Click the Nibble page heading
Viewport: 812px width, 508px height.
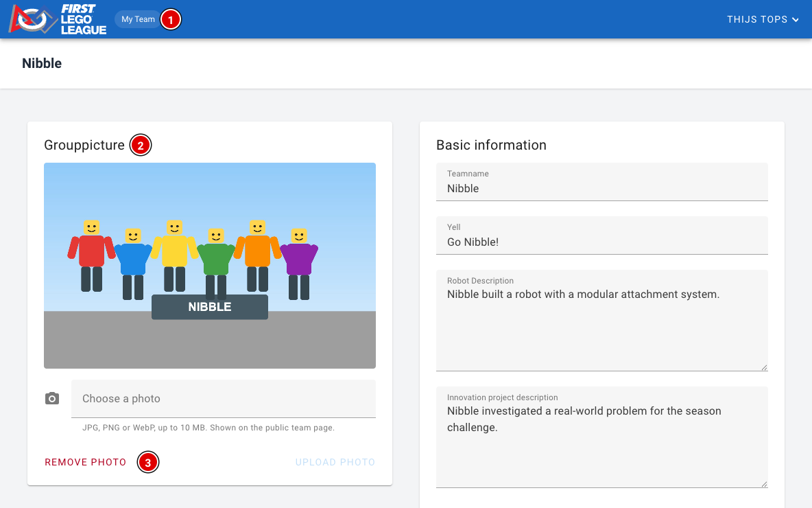coord(42,63)
